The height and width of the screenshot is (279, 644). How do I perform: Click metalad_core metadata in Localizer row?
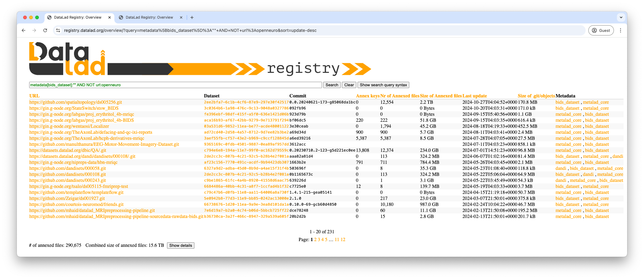[x=568, y=126]
